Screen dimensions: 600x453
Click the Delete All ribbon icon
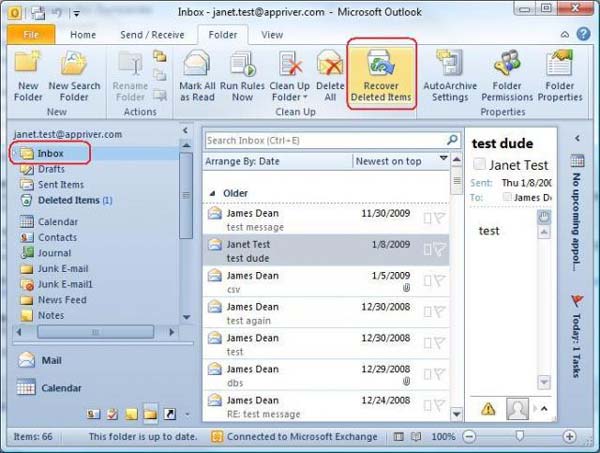click(330, 64)
